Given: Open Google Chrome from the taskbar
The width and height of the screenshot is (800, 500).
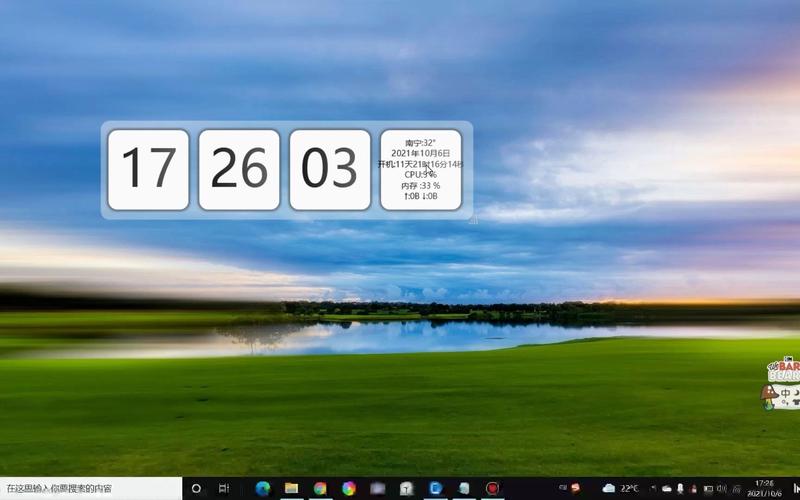Looking at the screenshot, I should click(x=320, y=488).
